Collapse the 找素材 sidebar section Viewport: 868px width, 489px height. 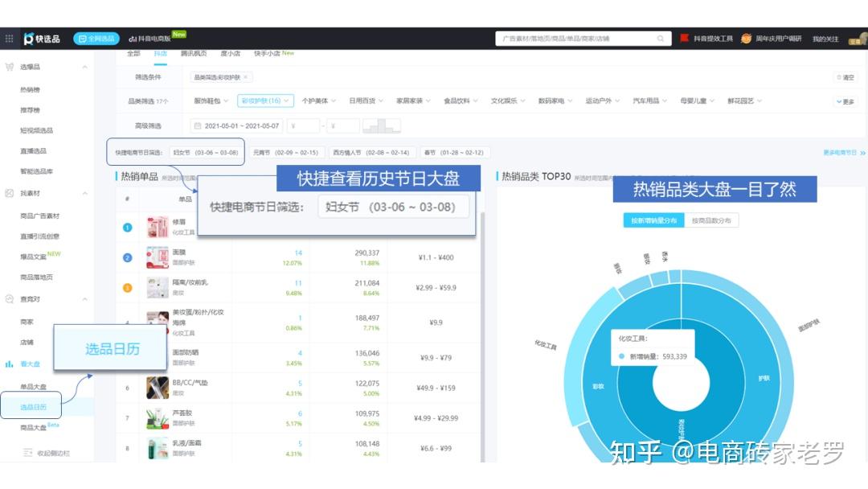pyautogui.click(x=84, y=193)
